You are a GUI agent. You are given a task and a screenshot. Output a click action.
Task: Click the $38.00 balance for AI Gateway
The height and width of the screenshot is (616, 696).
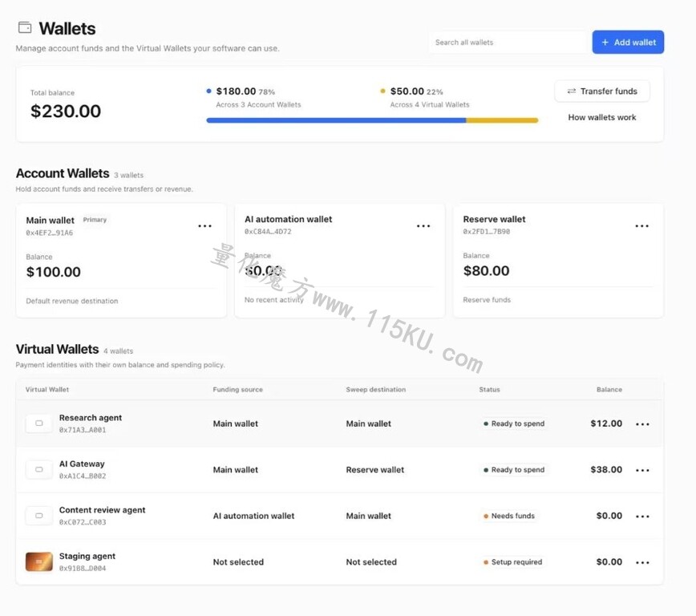[x=606, y=470]
